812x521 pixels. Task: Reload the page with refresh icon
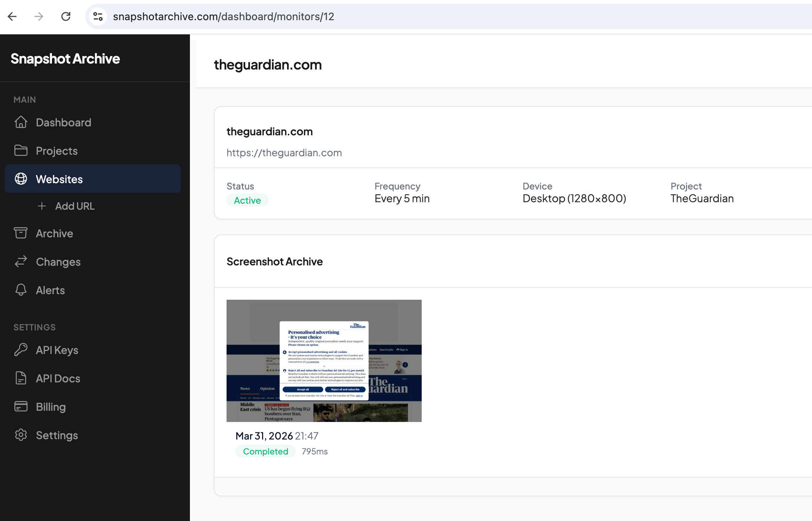coord(66,16)
